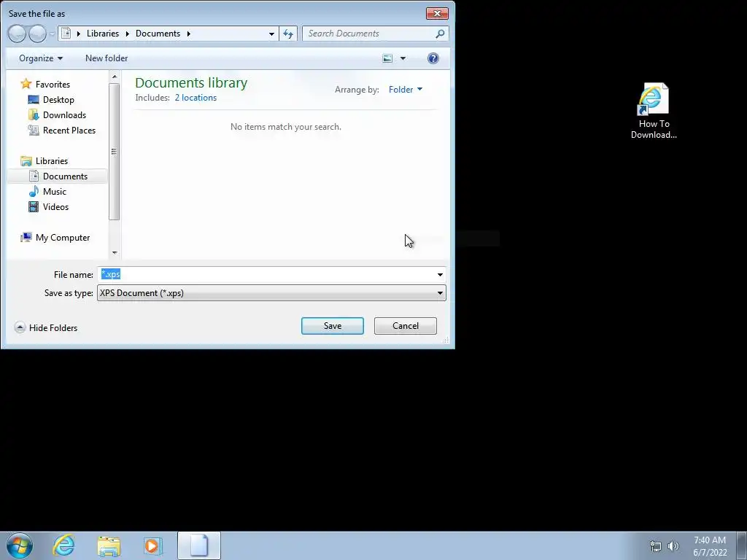The width and height of the screenshot is (747, 560).
Task: Open the 2 locations link
Action: (196, 98)
